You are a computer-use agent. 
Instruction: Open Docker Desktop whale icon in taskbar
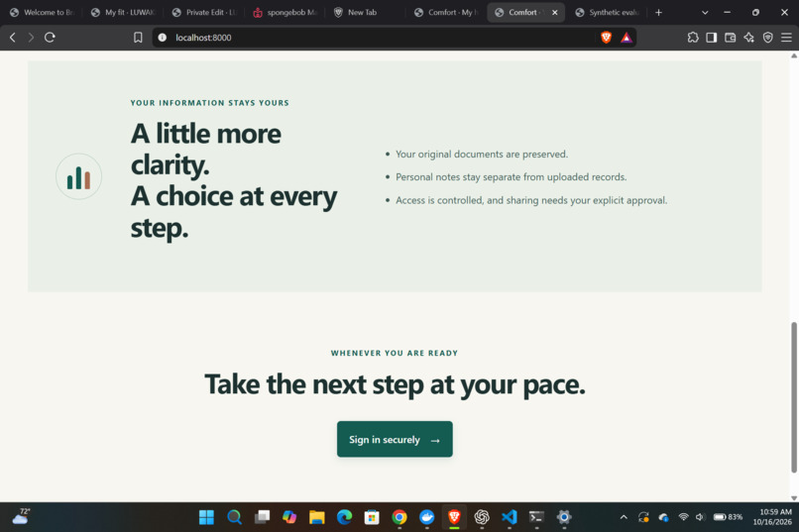tap(427, 517)
